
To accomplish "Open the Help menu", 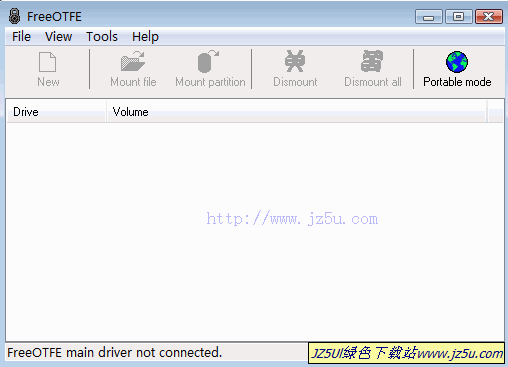I will pyautogui.click(x=145, y=36).
